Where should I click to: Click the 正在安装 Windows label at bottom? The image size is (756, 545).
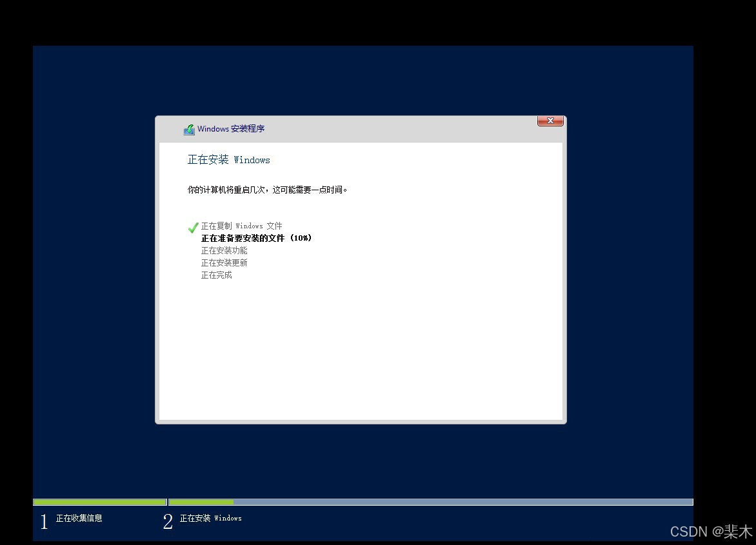click(x=211, y=518)
